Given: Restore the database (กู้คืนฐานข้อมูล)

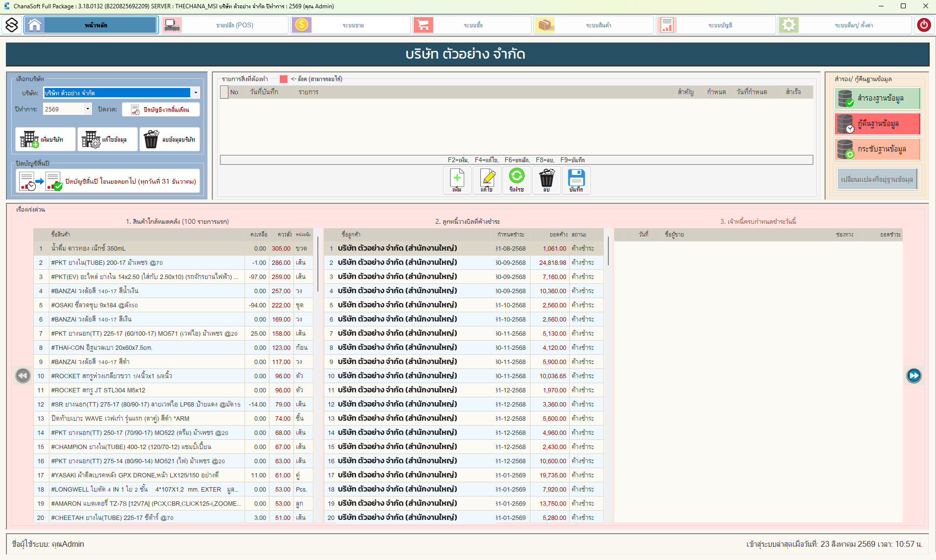Looking at the screenshot, I should tap(877, 124).
